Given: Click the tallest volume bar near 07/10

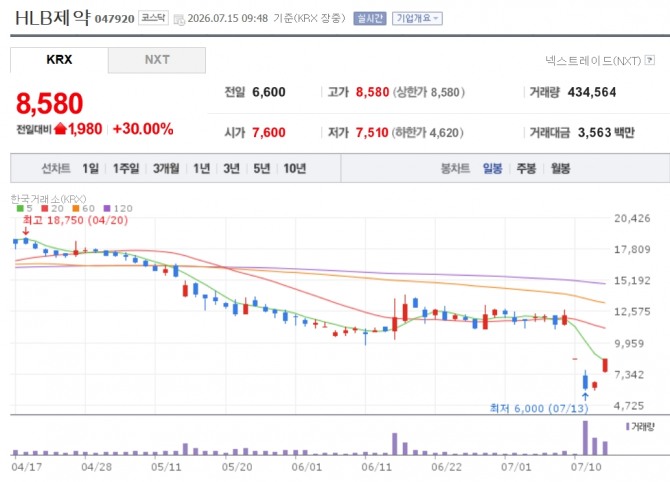Looking at the screenshot, I should click(x=585, y=438).
